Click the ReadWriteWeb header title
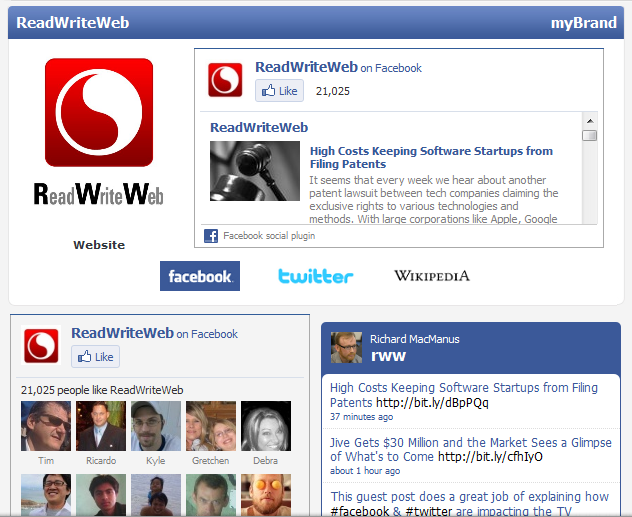The height and width of the screenshot is (517, 632). click(x=73, y=23)
